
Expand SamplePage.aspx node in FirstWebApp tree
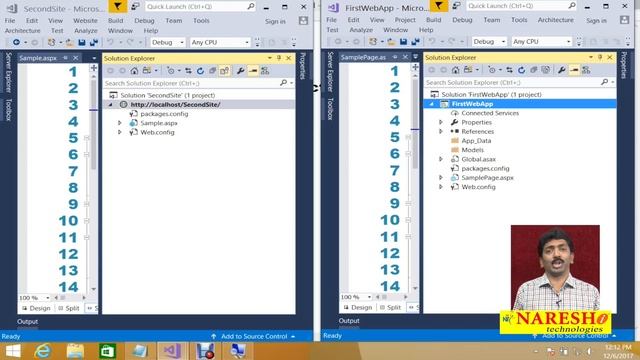pyautogui.click(x=441, y=178)
